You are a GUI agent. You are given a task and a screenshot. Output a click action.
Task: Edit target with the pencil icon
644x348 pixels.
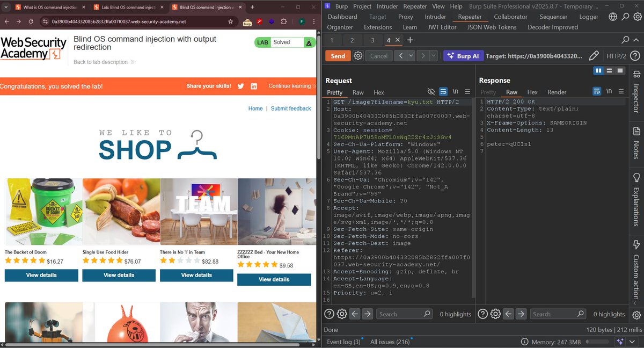coord(594,56)
